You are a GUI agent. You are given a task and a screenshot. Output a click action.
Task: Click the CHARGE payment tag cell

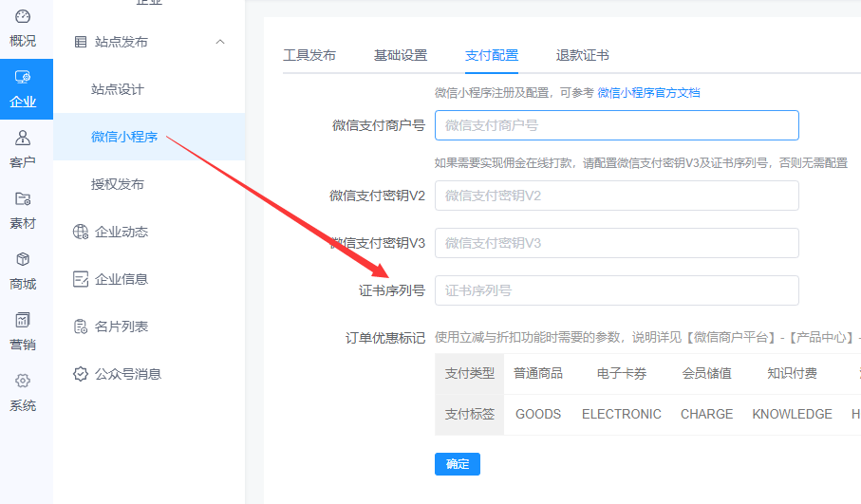point(706,414)
